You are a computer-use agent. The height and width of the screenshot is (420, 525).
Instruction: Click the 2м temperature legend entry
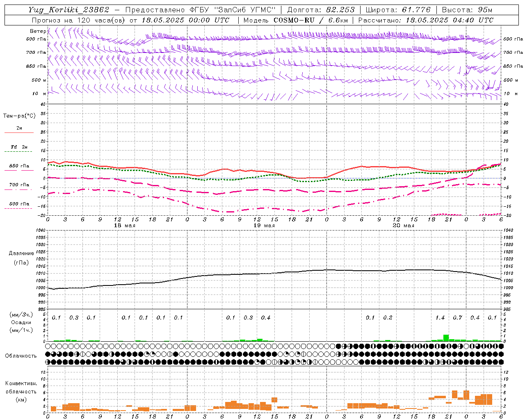pyautogui.click(x=19, y=128)
